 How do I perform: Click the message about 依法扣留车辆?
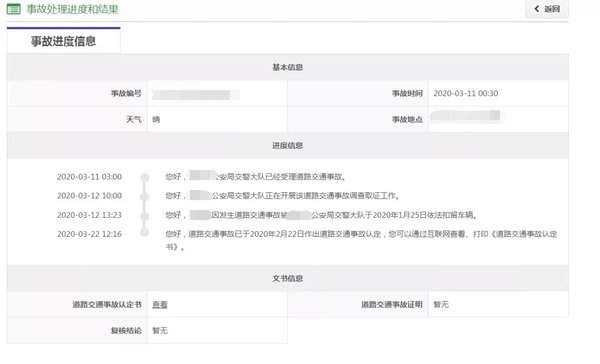pyautogui.click(x=321, y=215)
